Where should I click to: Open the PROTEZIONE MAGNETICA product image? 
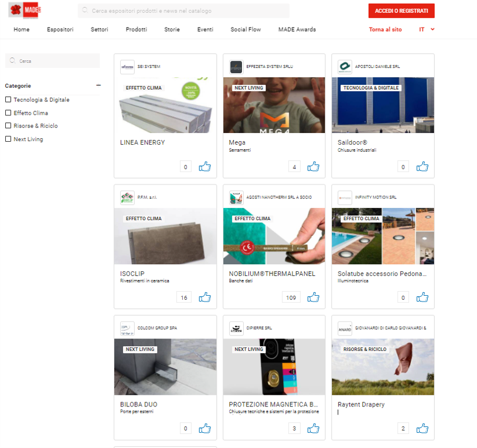[x=274, y=367]
